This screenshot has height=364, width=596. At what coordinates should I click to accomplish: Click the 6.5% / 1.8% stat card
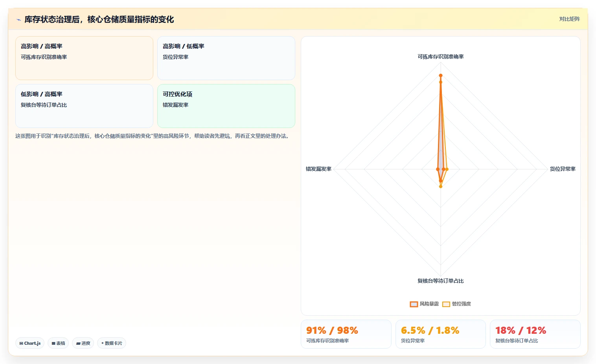coord(441,334)
